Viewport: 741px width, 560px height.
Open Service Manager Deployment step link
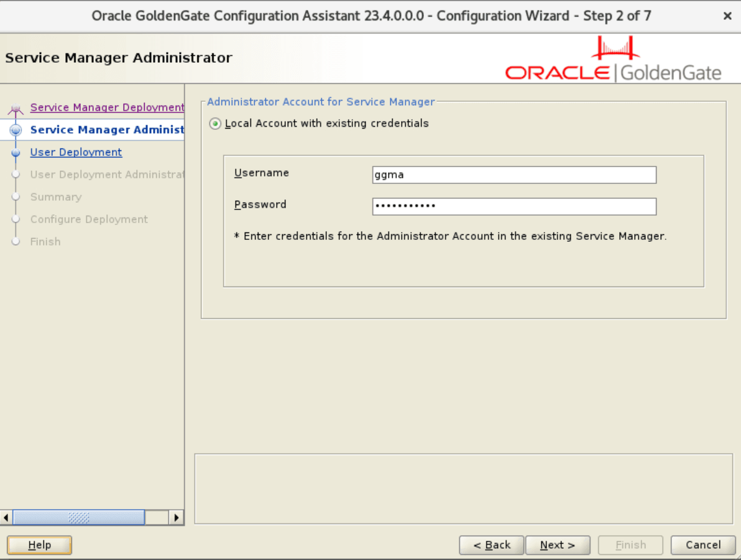[107, 108]
